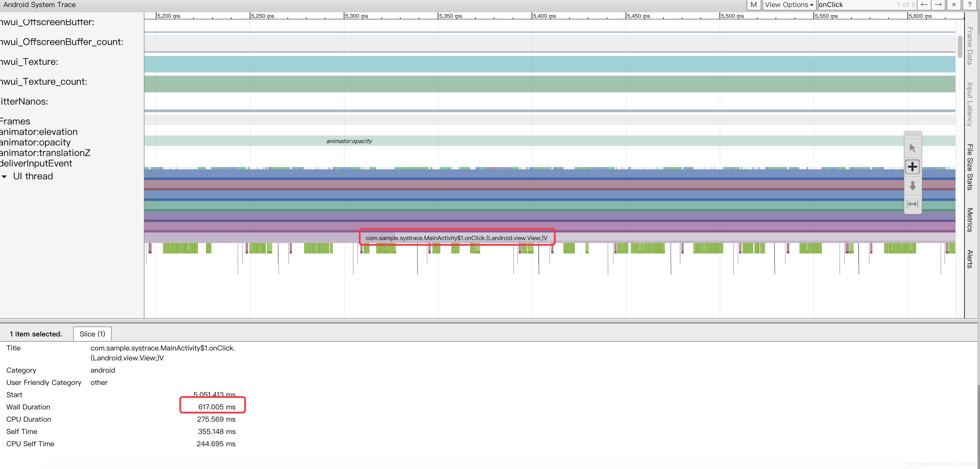Open help with the question mark
980x469 pixels.
969,5
